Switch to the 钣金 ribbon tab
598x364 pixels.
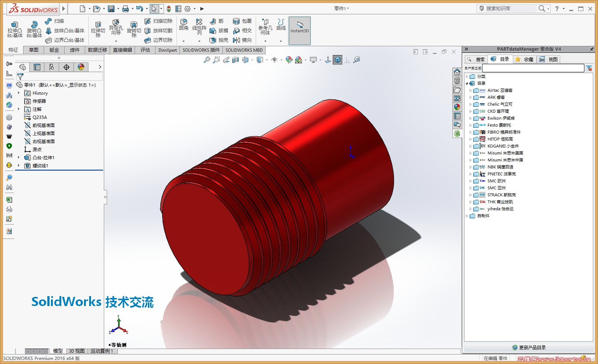click(x=54, y=50)
